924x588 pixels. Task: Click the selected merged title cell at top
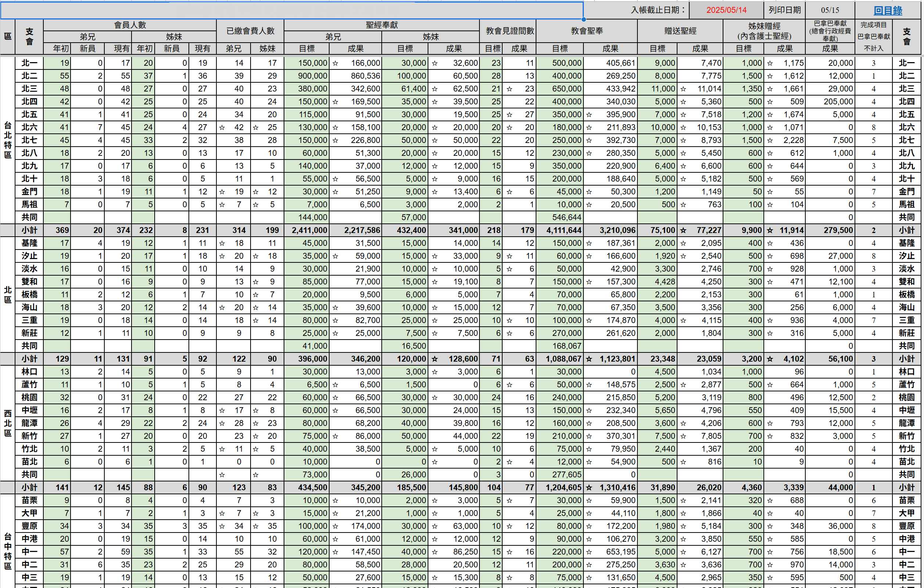[292, 10]
